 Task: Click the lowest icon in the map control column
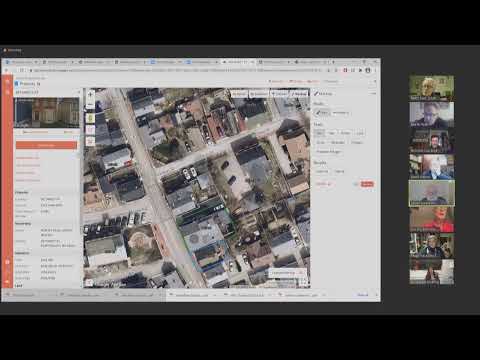tap(90, 142)
